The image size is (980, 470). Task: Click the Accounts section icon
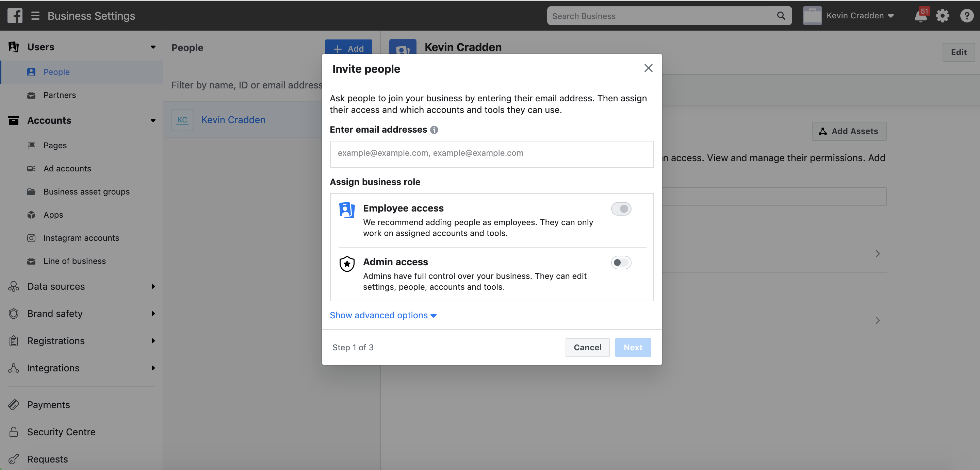pos(14,120)
